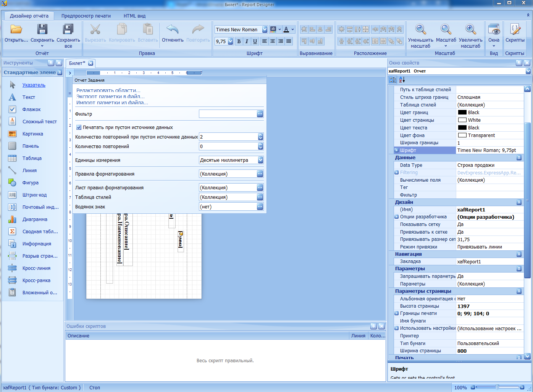Viewport: 533px width, 392px height.
Task: Click the Цвет страницы White swatch
Action: click(x=462, y=120)
